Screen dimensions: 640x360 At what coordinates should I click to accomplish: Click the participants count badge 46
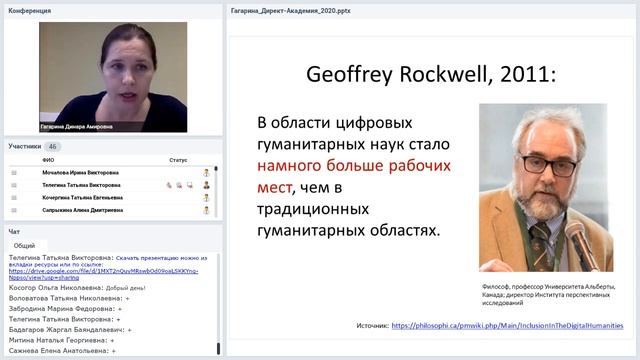(52, 147)
